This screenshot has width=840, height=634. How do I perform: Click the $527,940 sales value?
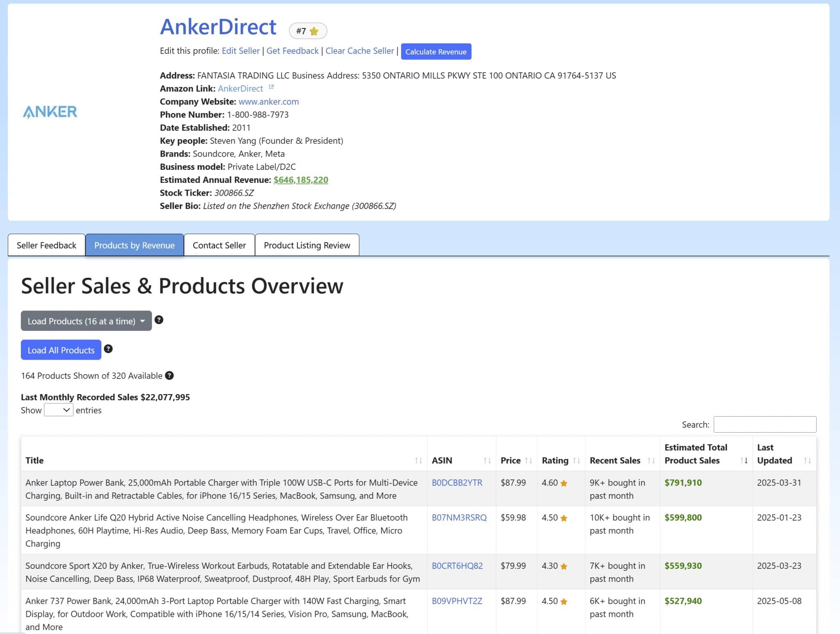coord(683,601)
